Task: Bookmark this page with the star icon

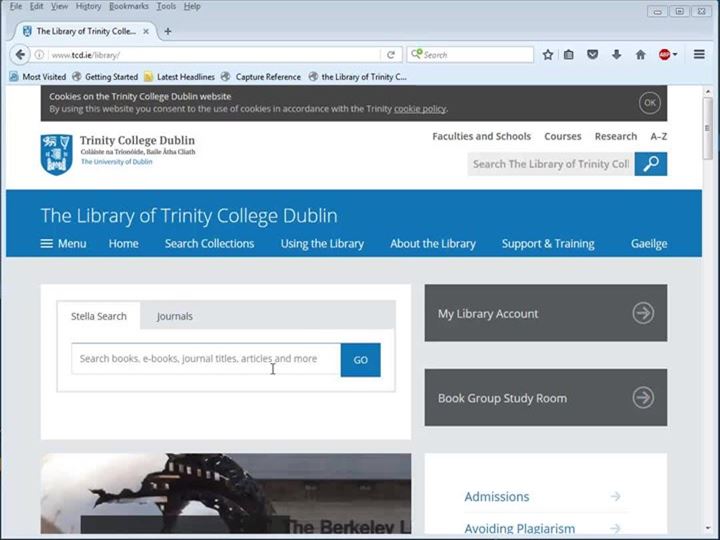Action: tap(548, 55)
